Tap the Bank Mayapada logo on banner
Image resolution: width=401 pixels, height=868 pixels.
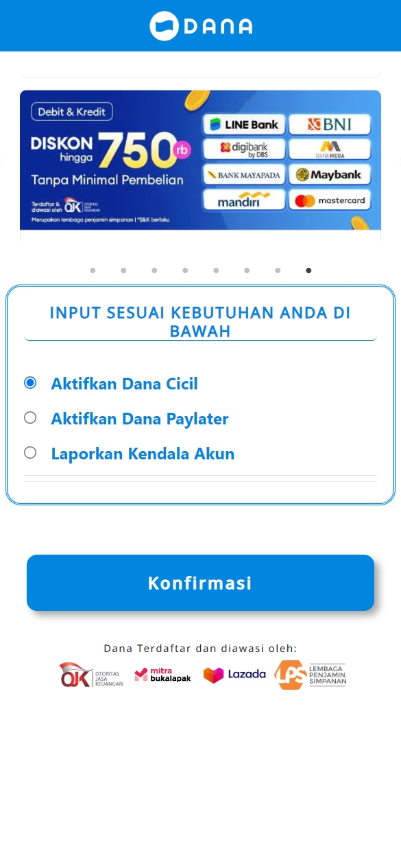point(243,175)
